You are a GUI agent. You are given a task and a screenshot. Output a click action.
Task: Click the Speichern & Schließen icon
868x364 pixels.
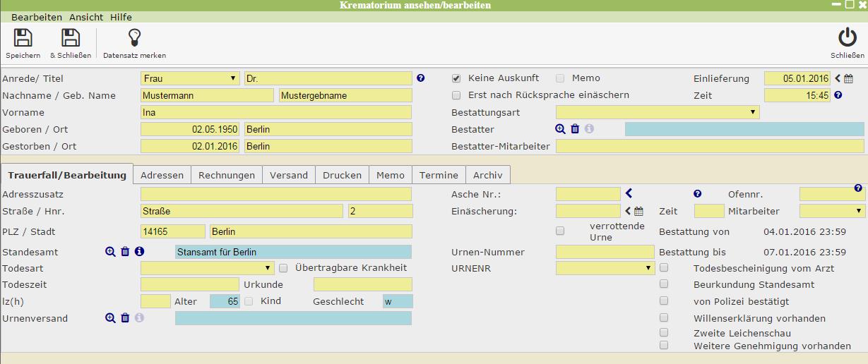[70, 38]
